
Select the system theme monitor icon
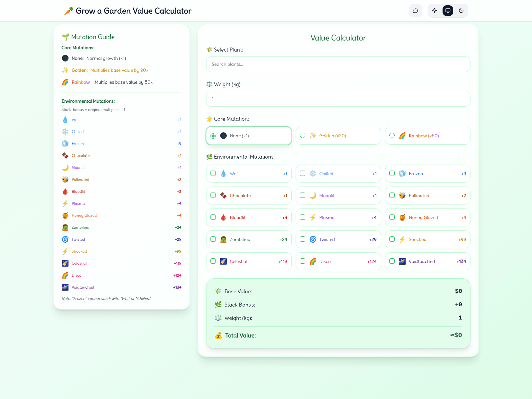(x=448, y=11)
